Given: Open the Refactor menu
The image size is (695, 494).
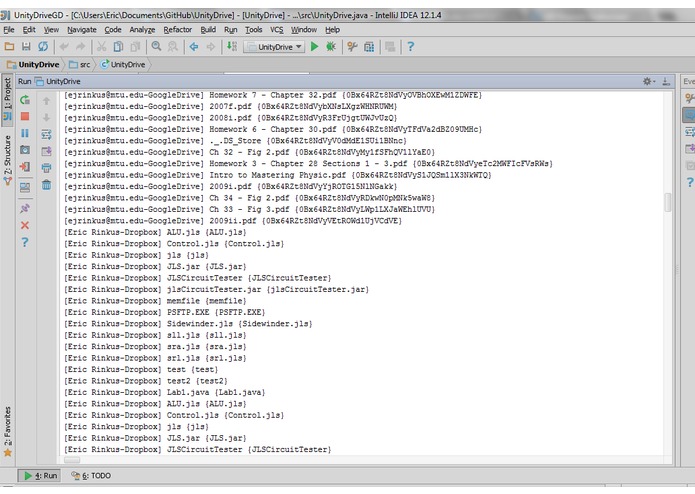Looking at the screenshot, I should click(x=177, y=30).
